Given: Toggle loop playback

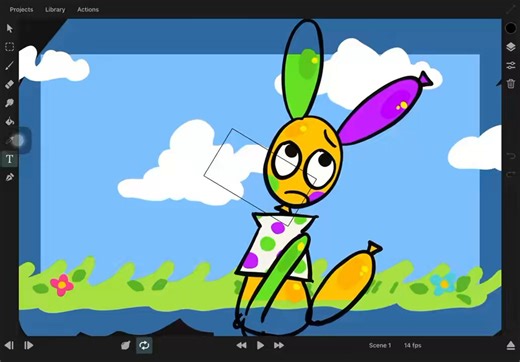Looking at the screenshot, I should tap(144, 345).
